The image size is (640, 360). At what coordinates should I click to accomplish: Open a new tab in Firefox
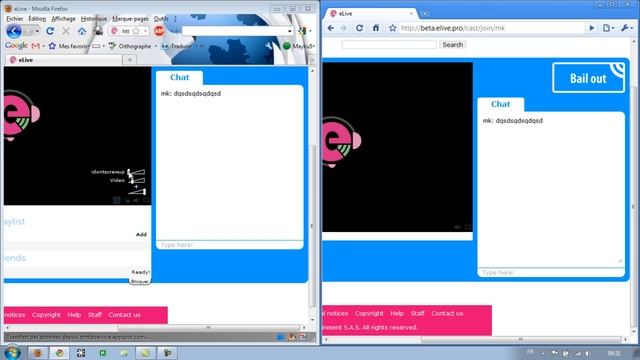point(130,60)
